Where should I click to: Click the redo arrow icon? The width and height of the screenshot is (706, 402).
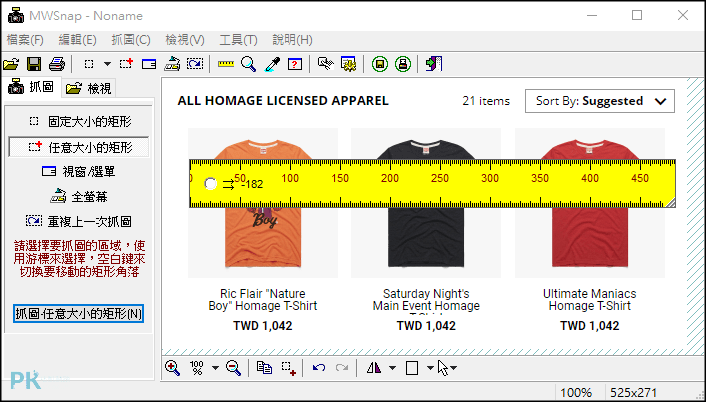[x=342, y=368]
